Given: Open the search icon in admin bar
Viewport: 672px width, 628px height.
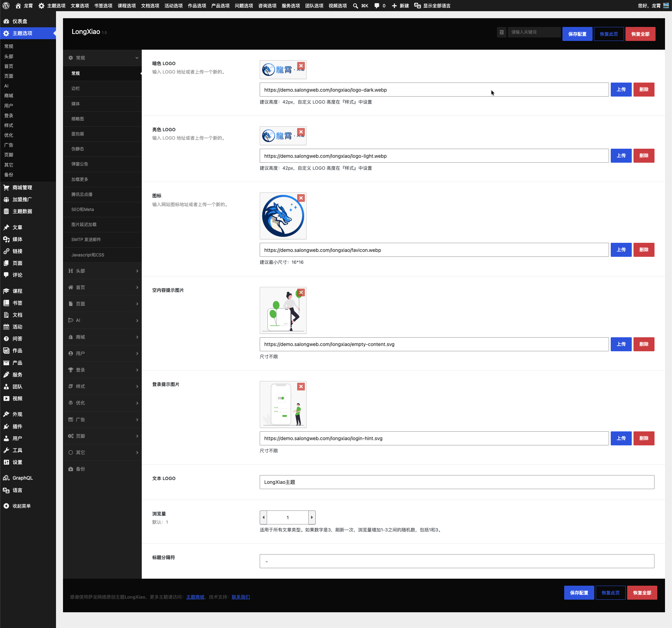Looking at the screenshot, I should click(x=356, y=6).
